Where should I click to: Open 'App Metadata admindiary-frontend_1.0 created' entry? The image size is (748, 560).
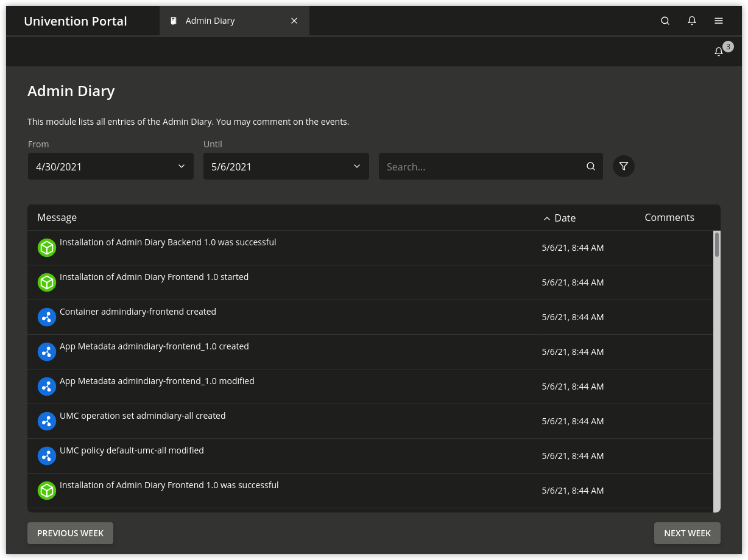(x=154, y=346)
